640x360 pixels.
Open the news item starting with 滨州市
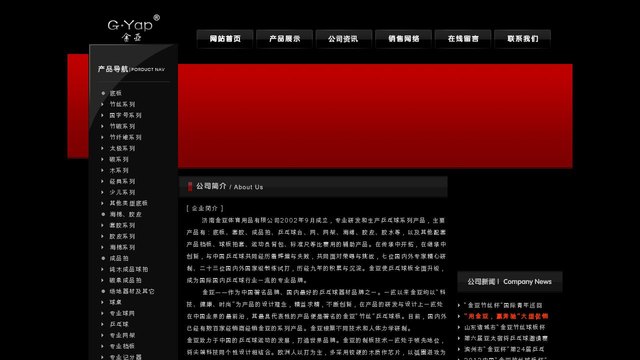(x=504, y=349)
